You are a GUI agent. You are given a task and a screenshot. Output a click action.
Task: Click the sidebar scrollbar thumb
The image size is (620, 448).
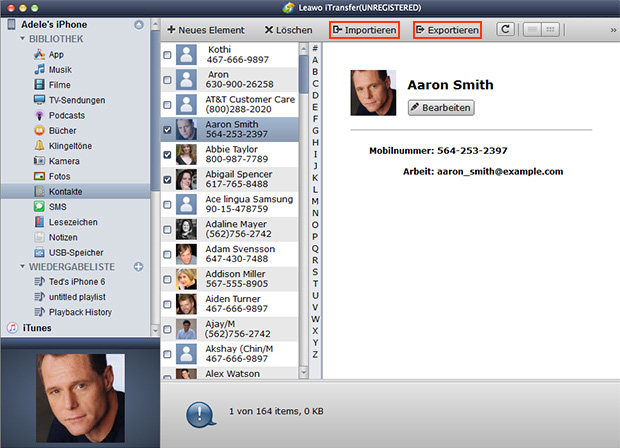point(155,111)
